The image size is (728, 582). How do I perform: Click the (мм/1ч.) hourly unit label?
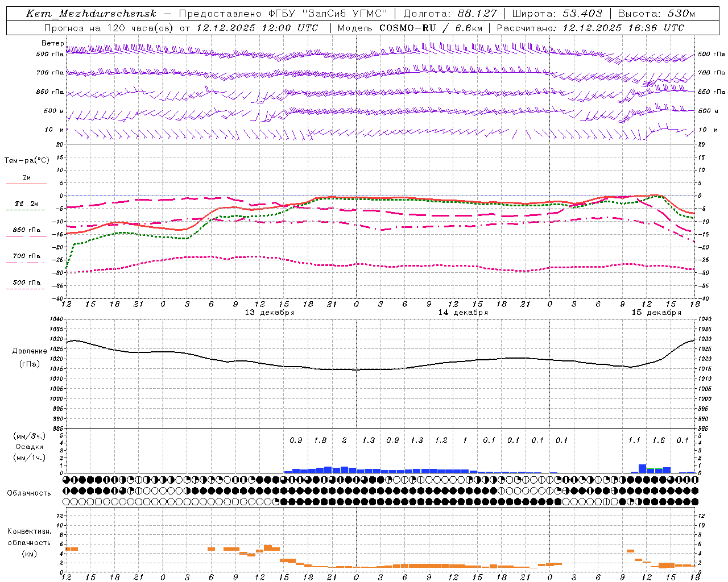point(30,458)
